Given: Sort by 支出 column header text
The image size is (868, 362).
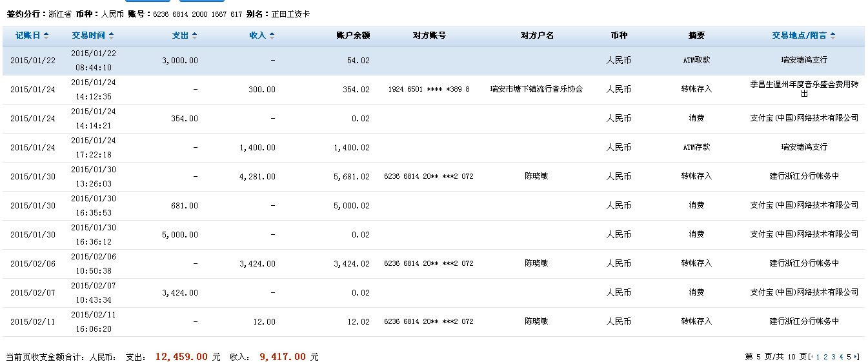Looking at the screenshot, I should [180, 35].
